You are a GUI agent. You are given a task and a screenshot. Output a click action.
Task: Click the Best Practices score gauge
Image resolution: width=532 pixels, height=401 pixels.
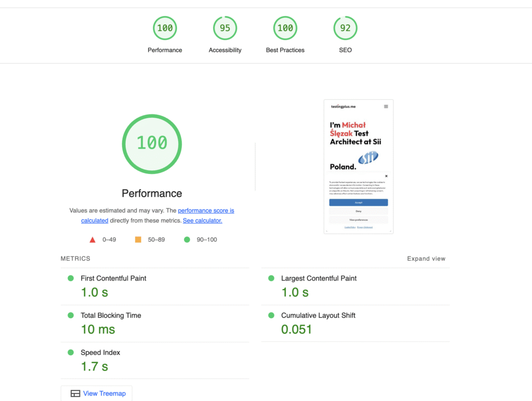285,28
